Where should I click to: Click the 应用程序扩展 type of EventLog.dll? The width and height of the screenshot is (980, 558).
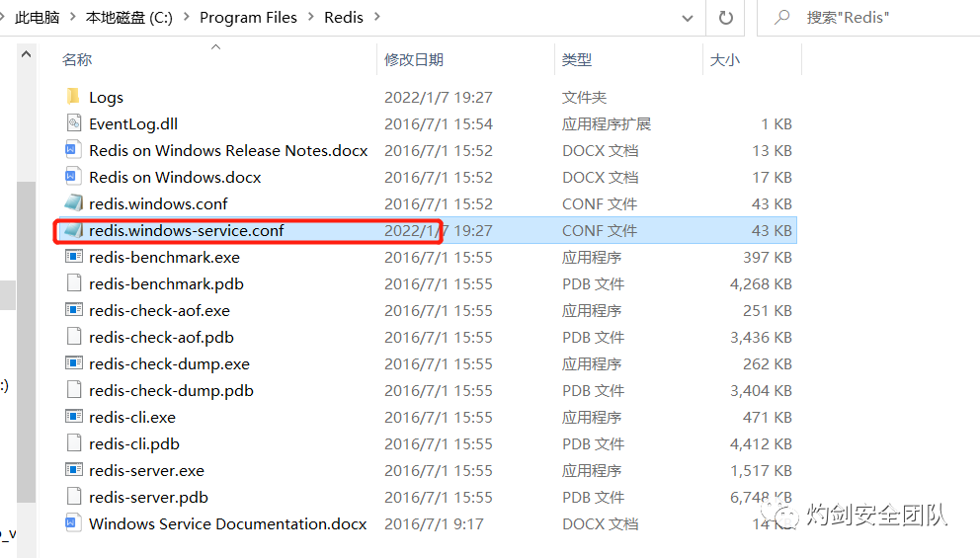tap(607, 123)
